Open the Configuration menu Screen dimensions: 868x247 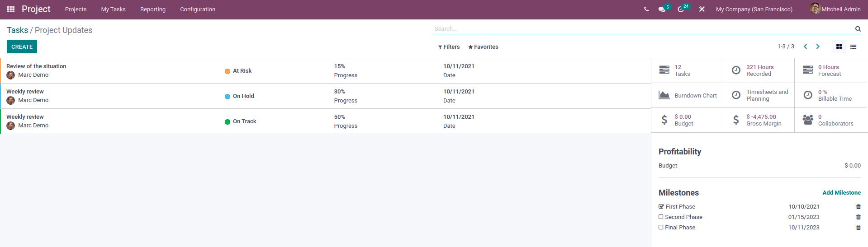pos(198,9)
